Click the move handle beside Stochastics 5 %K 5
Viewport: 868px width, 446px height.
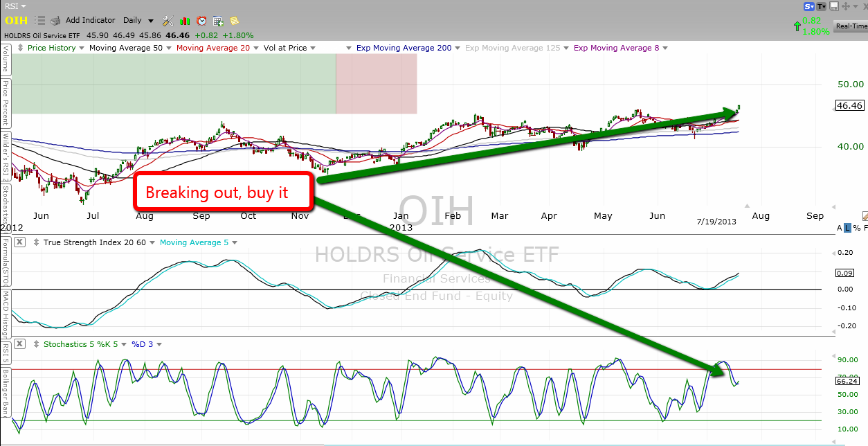click(36, 344)
